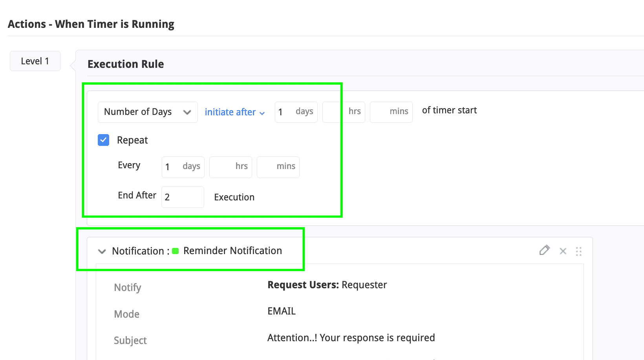Viewport: 644px width, 360px height.
Task: Open the Number of Days dropdown
Action: coord(147,112)
